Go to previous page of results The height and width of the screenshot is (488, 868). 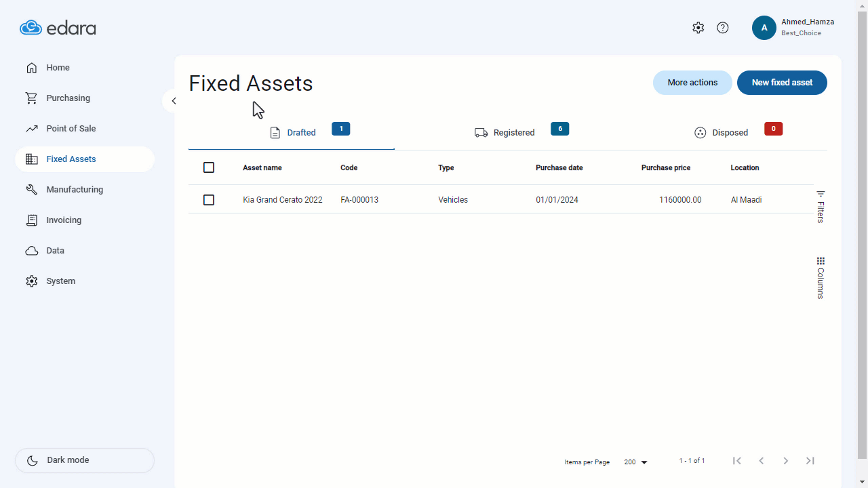click(762, 461)
